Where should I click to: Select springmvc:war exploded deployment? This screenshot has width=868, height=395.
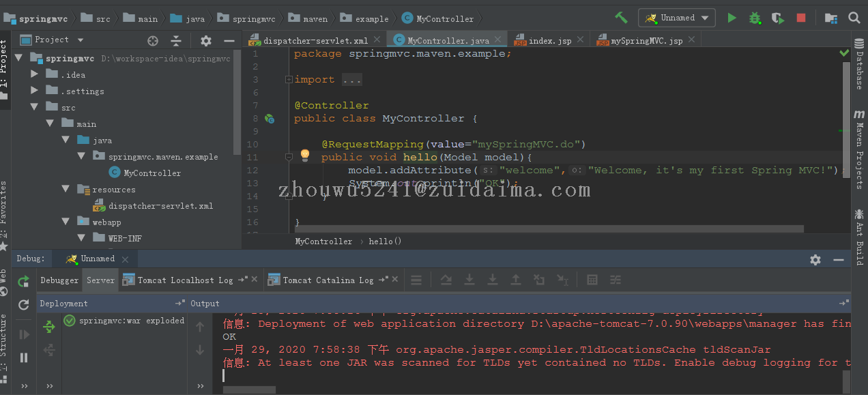pyautogui.click(x=124, y=321)
